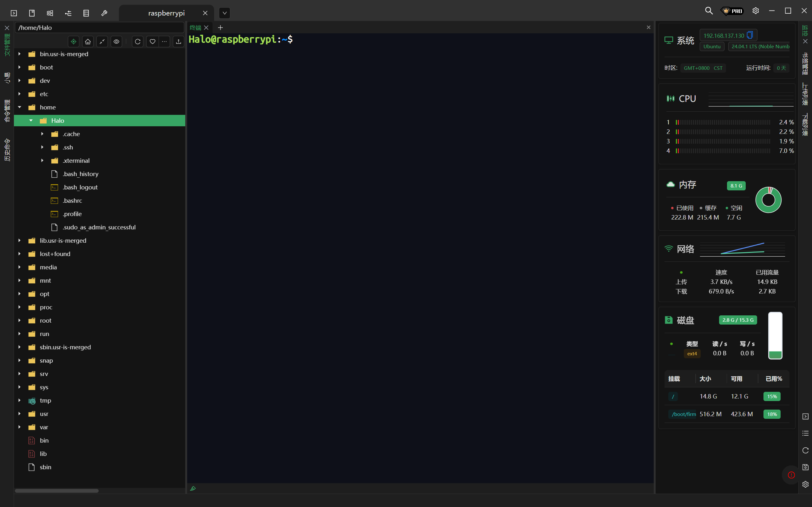Add a new terminal tab with plus
Screen dimensions: 812x507
(220, 28)
